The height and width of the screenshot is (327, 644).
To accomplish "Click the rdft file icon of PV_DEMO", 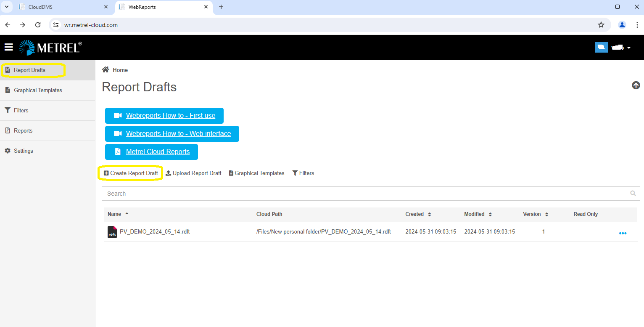I will (x=112, y=232).
